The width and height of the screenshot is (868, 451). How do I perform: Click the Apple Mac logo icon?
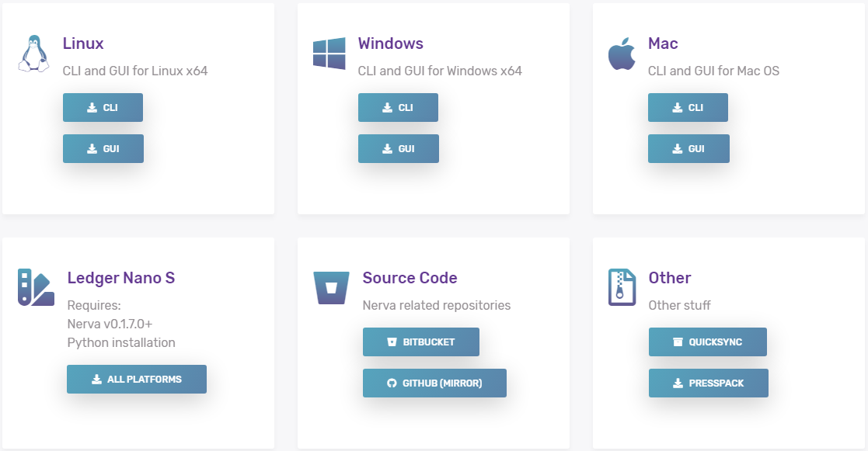(622, 54)
